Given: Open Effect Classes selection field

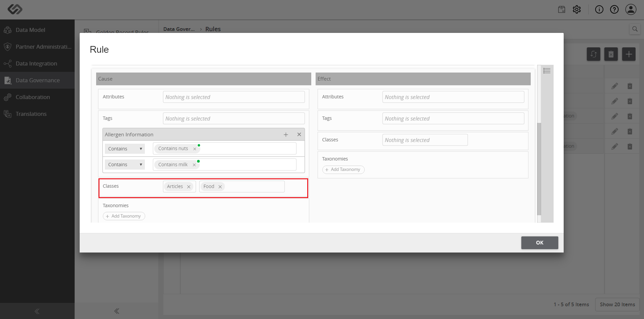Looking at the screenshot, I should tap(425, 140).
